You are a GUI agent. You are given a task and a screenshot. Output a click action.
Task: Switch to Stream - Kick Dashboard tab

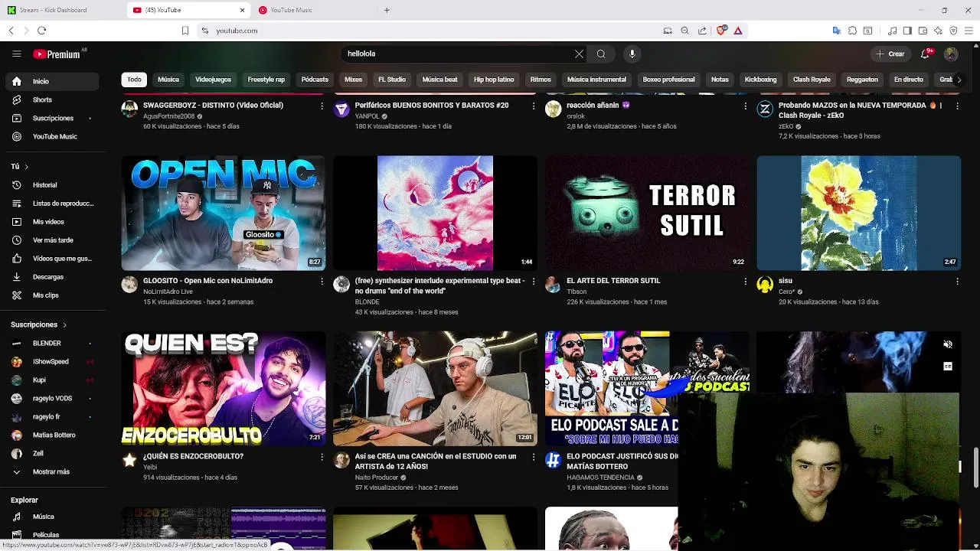tap(63, 10)
